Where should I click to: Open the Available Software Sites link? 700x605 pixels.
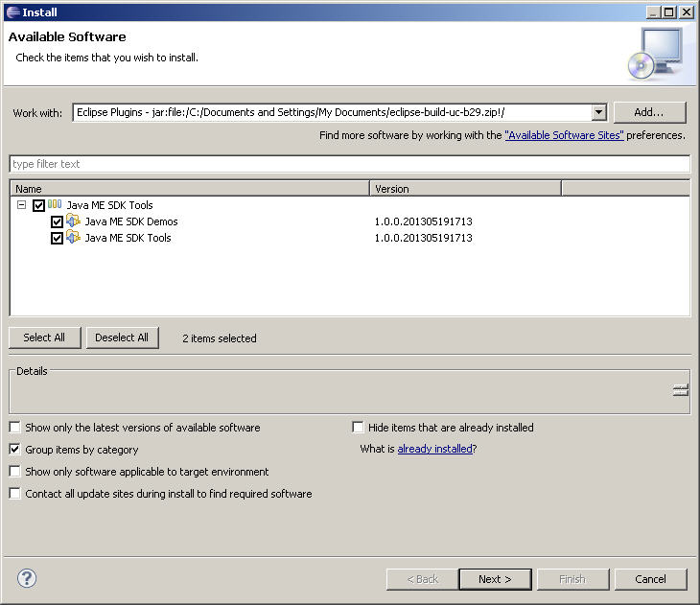click(564, 136)
